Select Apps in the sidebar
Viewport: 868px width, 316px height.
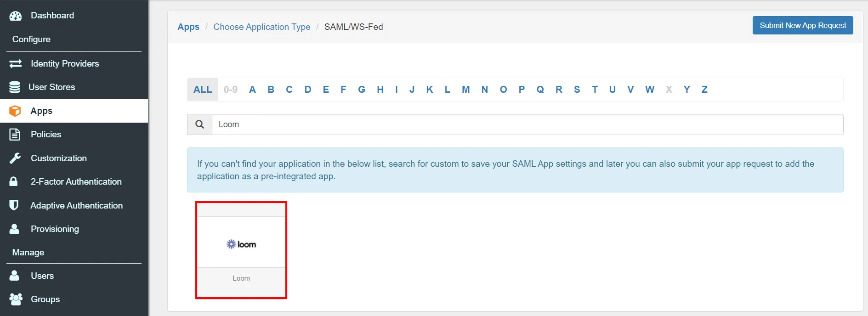(x=41, y=111)
